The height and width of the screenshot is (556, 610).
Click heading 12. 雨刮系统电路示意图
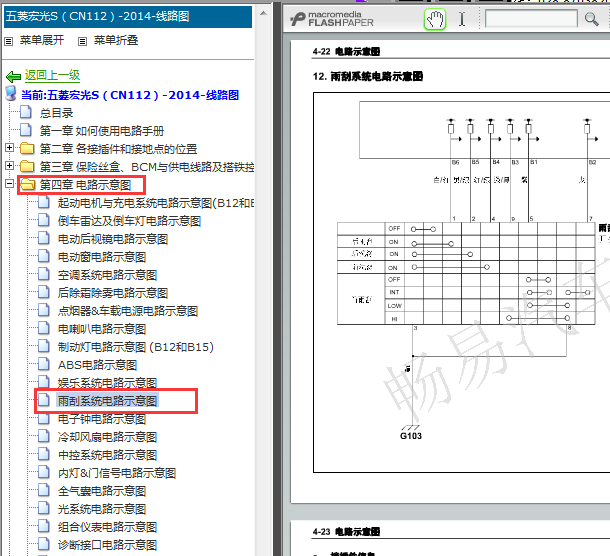pyautogui.click(x=368, y=76)
